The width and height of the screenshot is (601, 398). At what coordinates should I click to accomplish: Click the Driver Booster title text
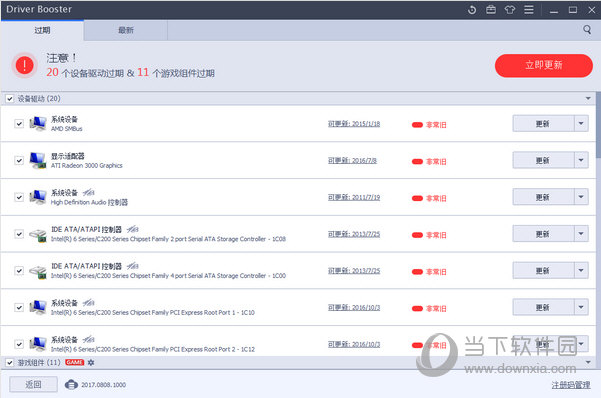39,9
